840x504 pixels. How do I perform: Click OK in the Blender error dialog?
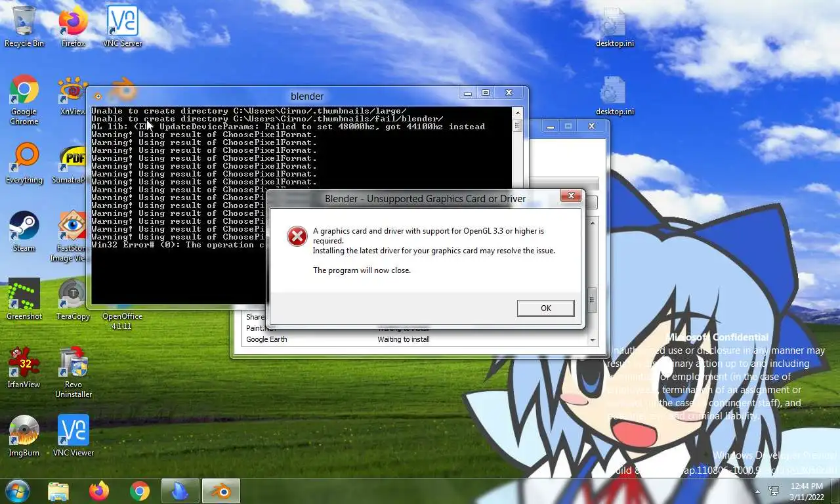pyautogui.click(x=545, y=308)
